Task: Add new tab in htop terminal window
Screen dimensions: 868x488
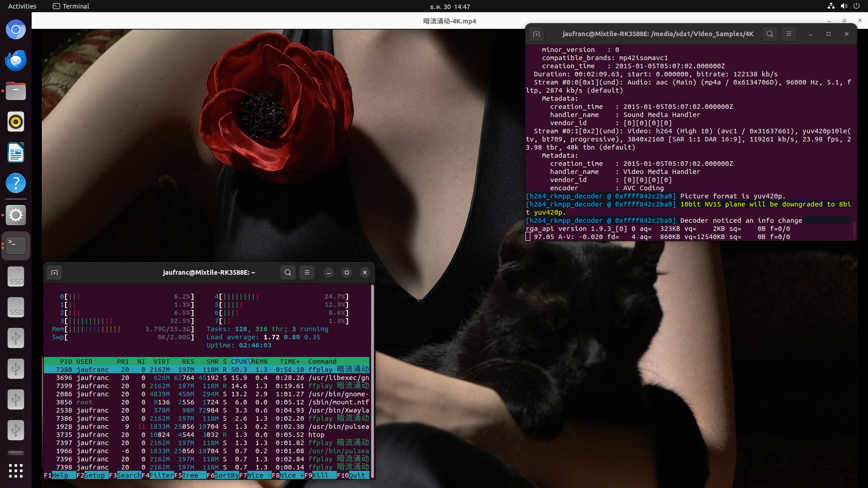Action: pos(54,272)
